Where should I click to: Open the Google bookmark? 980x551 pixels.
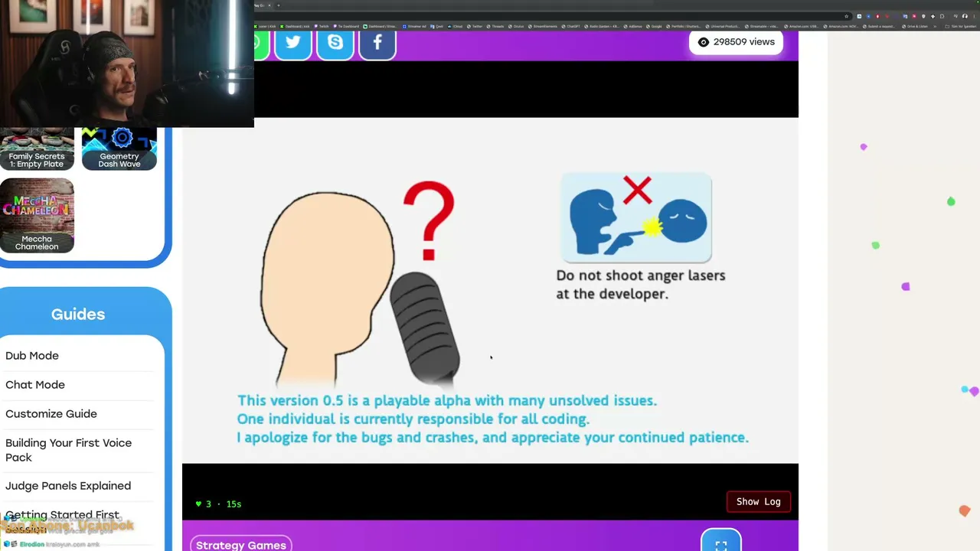point(655,26)
